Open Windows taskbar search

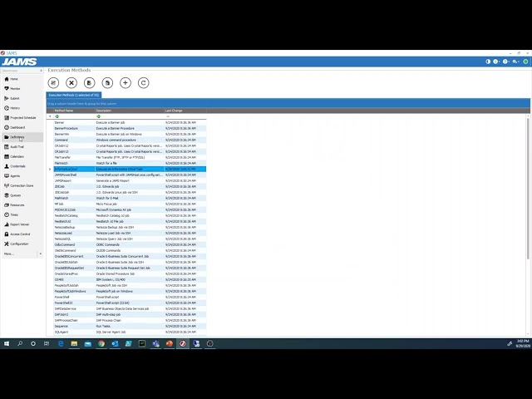point(20,343)
